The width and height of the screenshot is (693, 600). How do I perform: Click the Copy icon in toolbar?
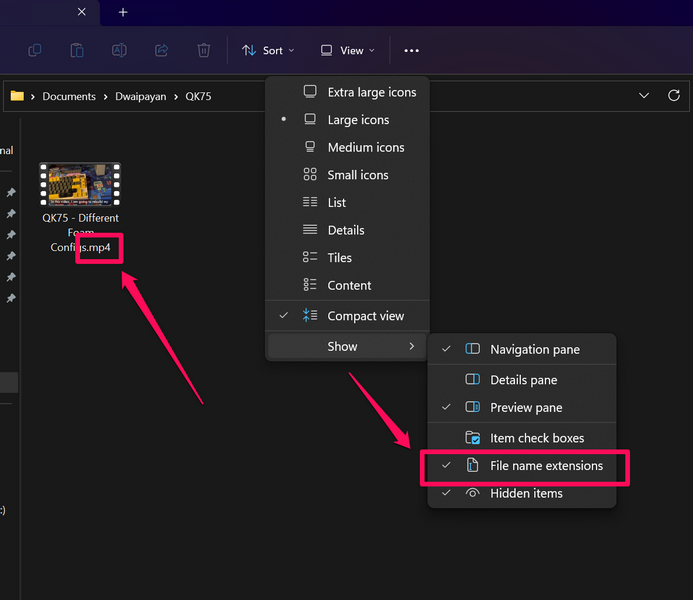35,50
